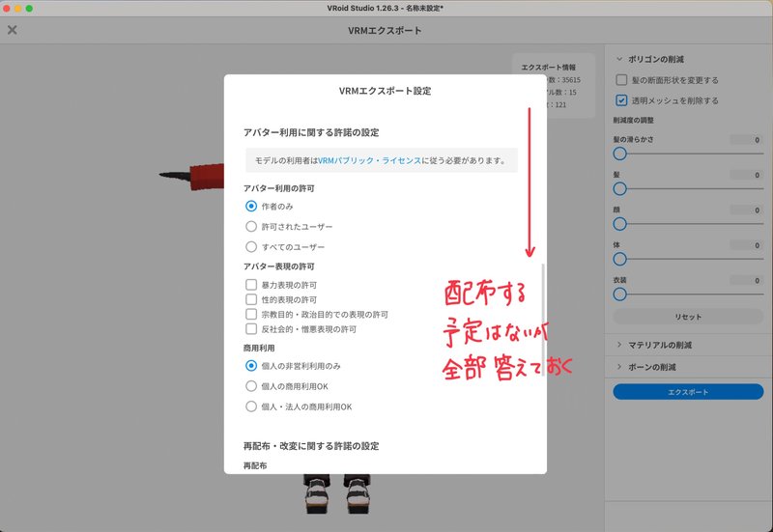Image resolution: width=773 pixels, height=532 pixels.
Task: Click the エクスポート情報 panel heading
Action: (548, 67)
